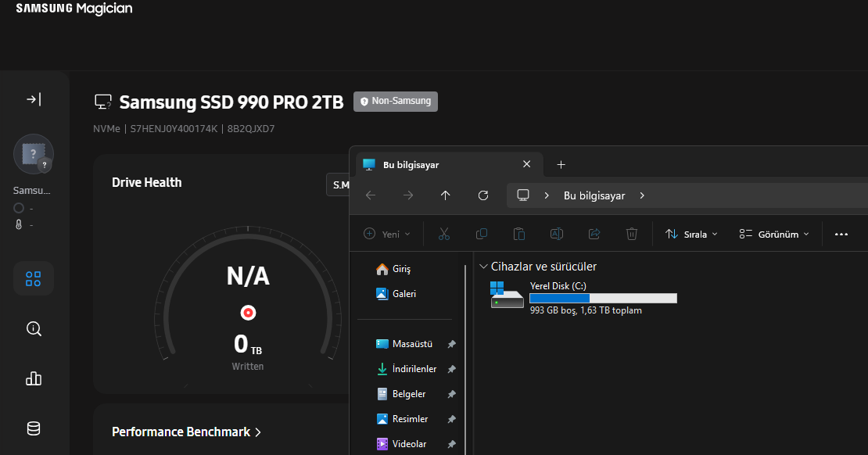
Task: Open the Görünüm view dropdown
Action: (774, 234)
